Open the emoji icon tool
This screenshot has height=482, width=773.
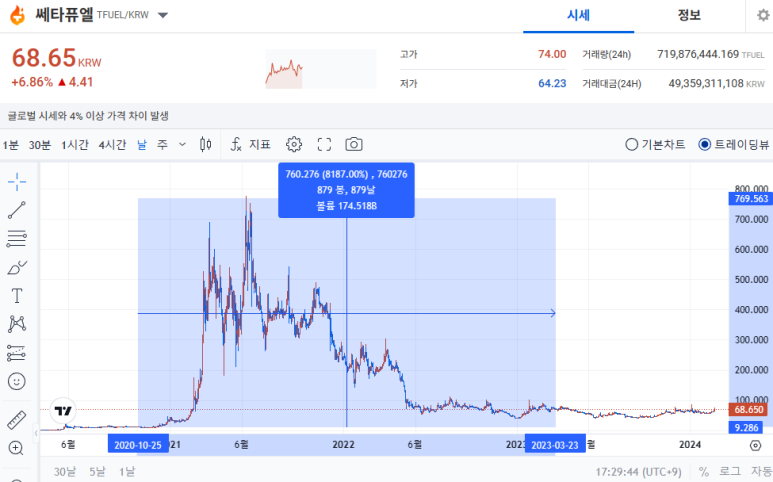(17, 381)
